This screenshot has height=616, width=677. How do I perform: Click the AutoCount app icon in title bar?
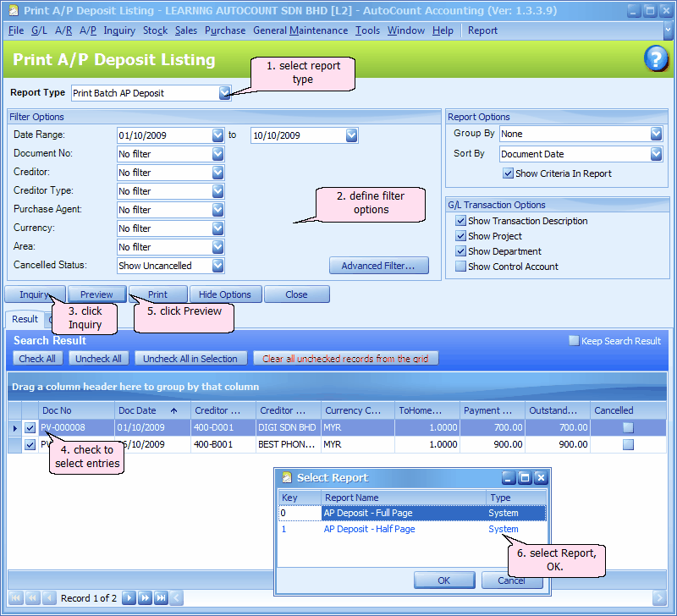pos(13,11)
